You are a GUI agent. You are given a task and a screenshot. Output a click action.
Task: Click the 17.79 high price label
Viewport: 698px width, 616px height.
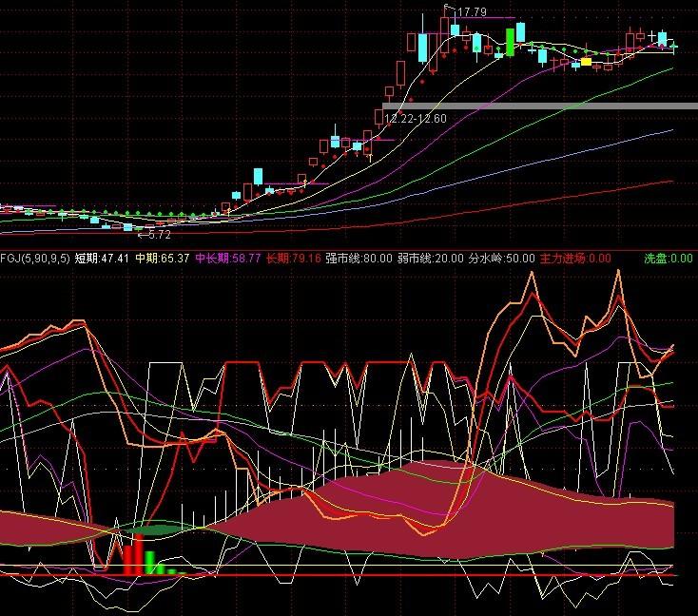pos(472,12)
